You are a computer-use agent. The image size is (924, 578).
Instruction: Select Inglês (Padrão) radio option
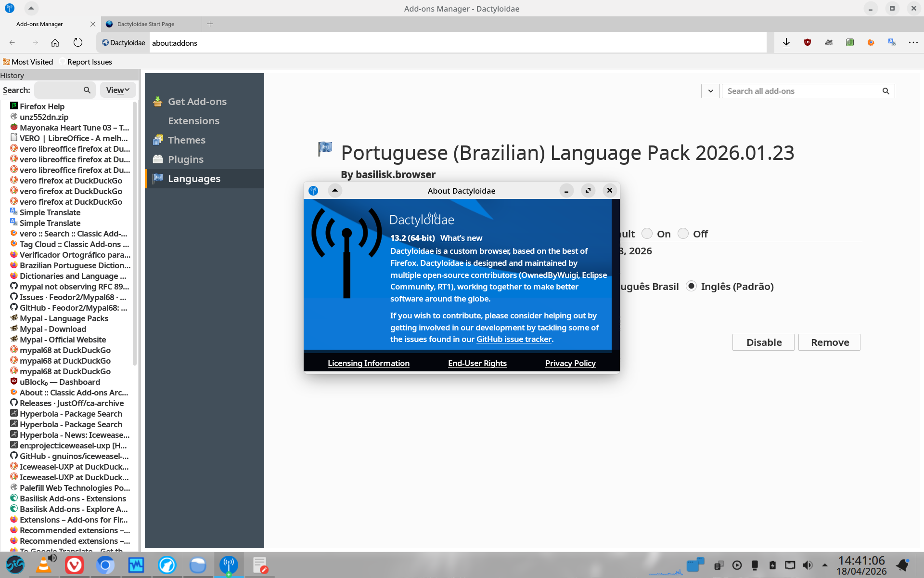click(x=692, y=286)
